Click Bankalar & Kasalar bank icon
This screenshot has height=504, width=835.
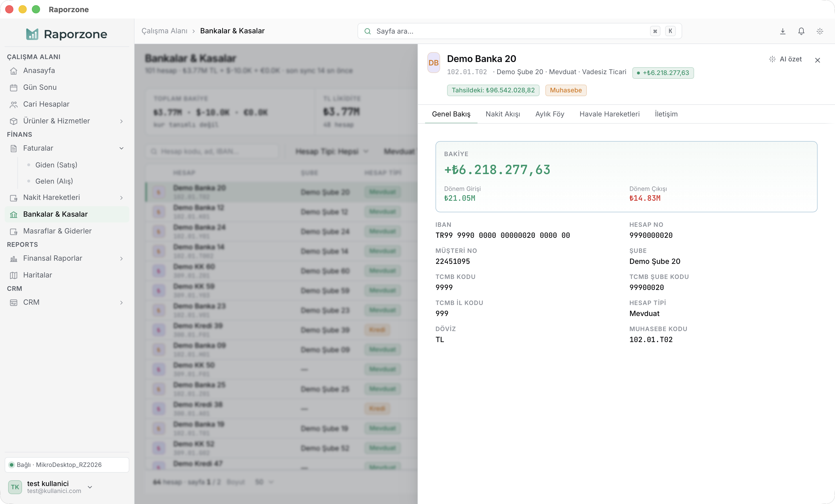click(x=14, y=215)
